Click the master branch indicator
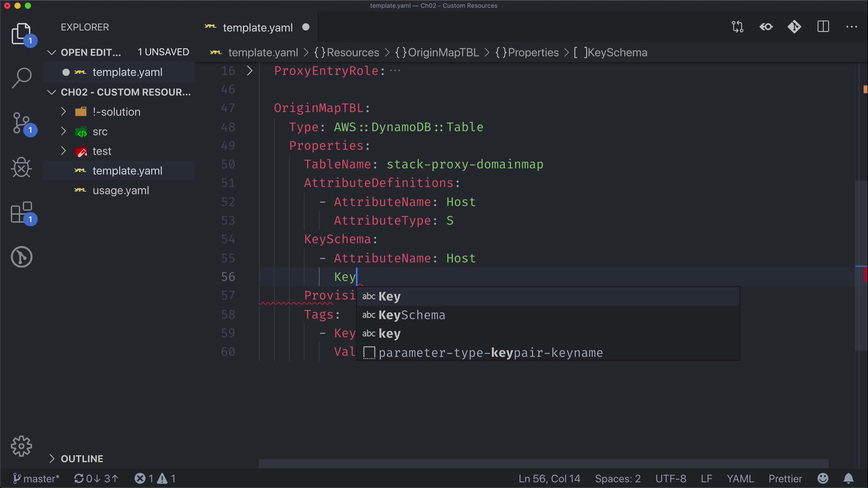The height and width of the screenshot is (488, 868). tap(36, 479)
